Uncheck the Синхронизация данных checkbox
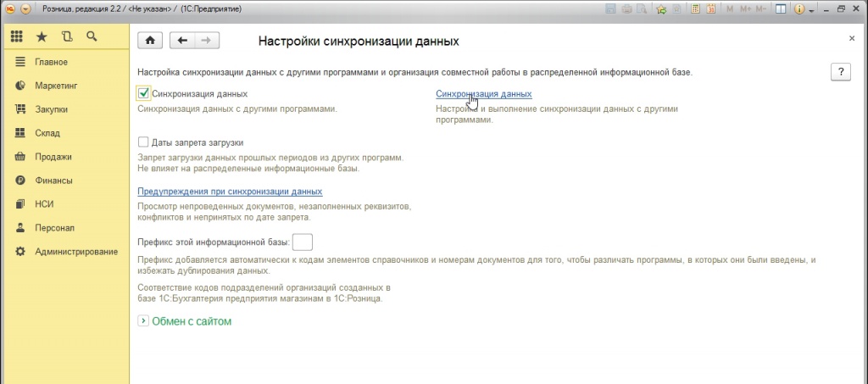Image resolution: width=868 pixels, height=384 pixels. coord(143,94)
